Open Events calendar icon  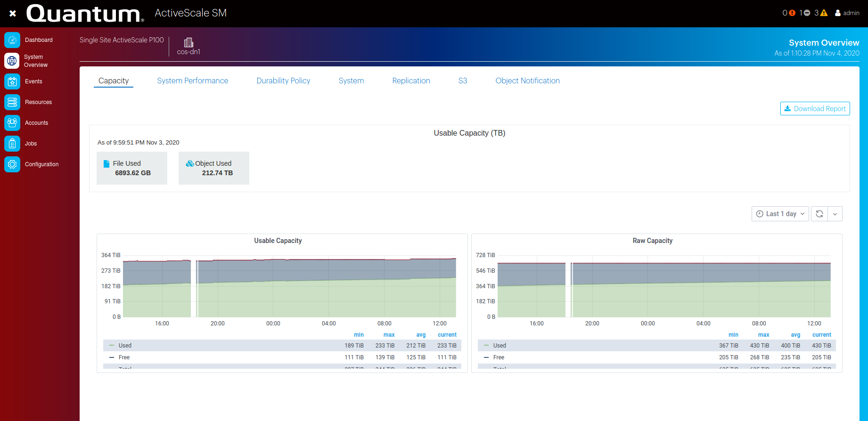pyautogui.click(x=12, y=81)
